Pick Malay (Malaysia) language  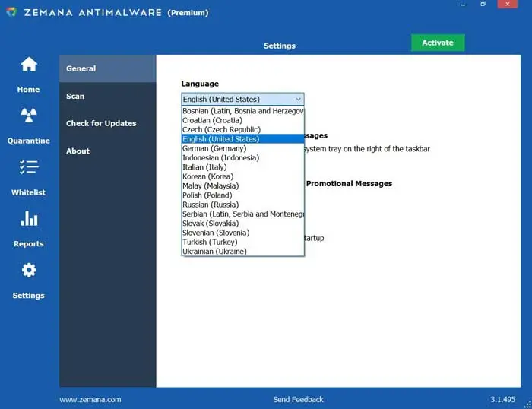tap(243, 186)
